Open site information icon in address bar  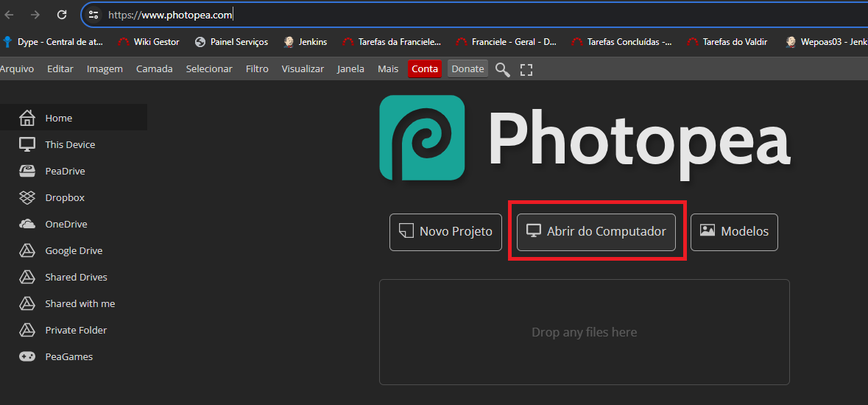click(93, 15)
